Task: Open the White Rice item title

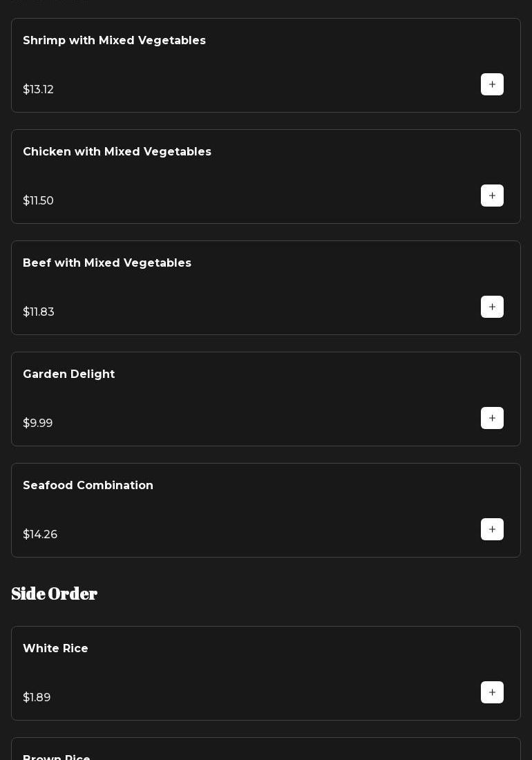Action: click(x=55, y=649)
